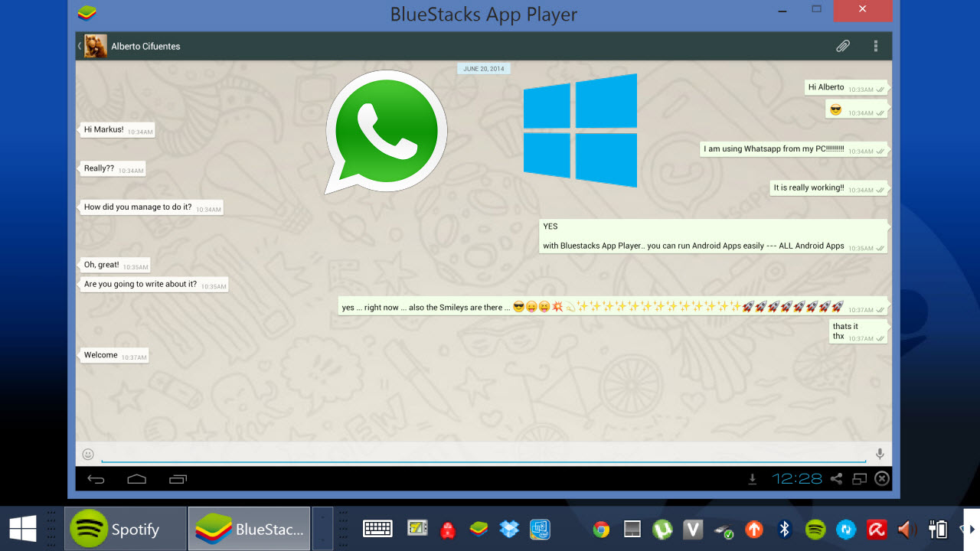
Task: Click the grey V tray icon
Action: pyautogui.click(x=693, y=529)
